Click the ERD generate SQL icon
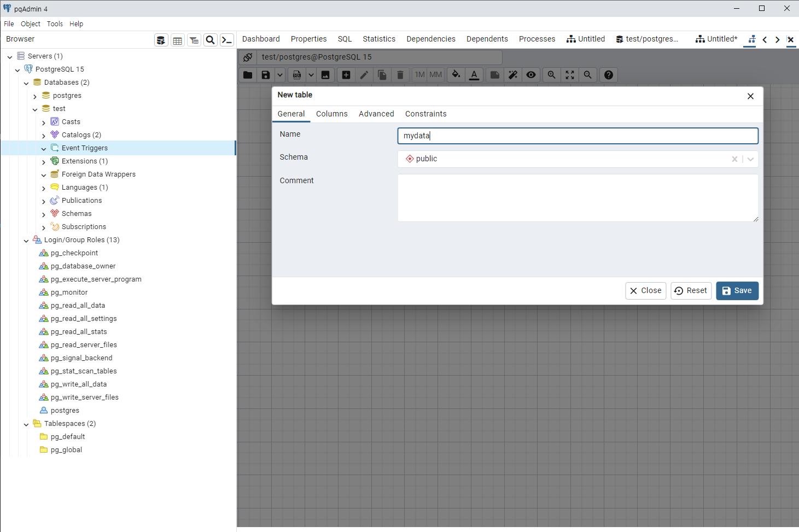The height and width of the screenshot is (532, 799). click(x=297, y=75)
